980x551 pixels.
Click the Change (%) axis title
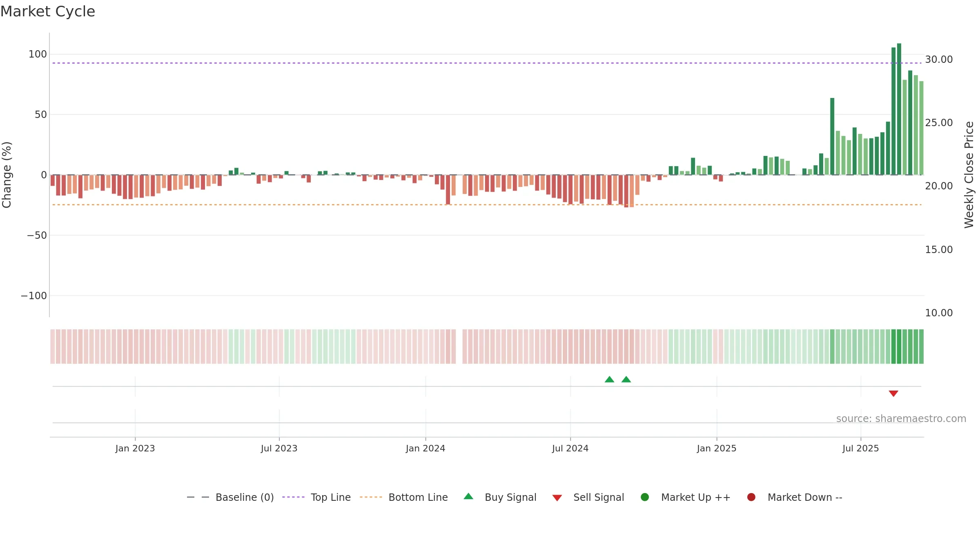(x=7, y=175)
